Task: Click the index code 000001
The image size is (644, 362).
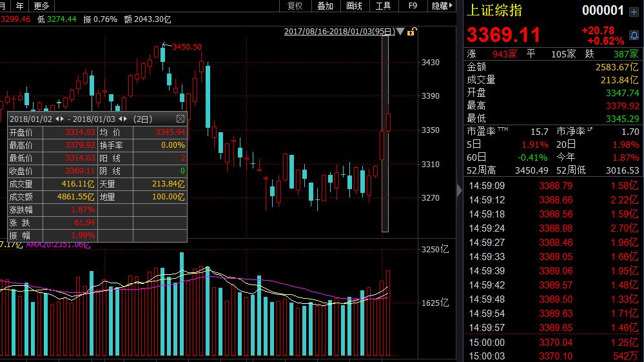Action: tap(603, 10)
